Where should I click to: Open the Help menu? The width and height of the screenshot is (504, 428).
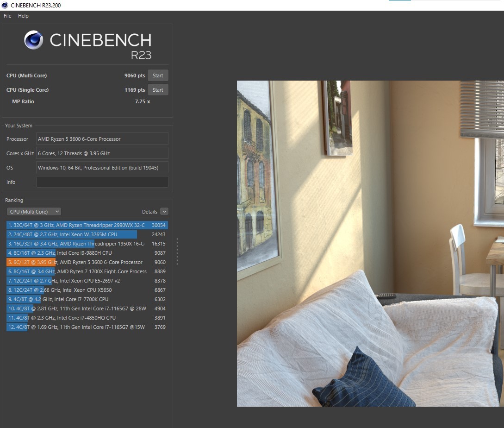coord(23,16)
